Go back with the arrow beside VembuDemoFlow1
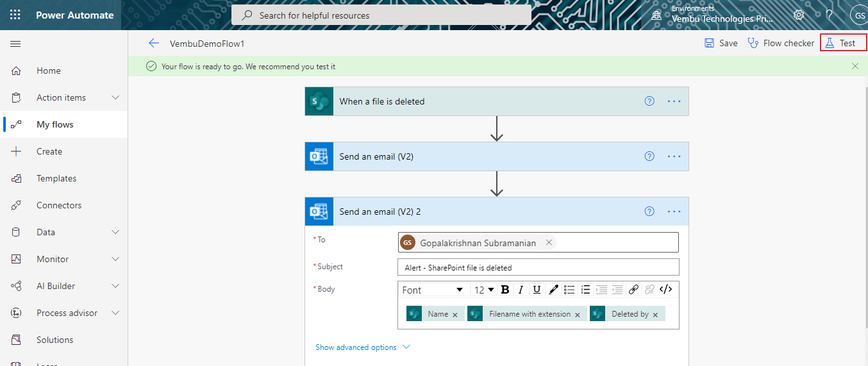868x366 pixels. [153, 43]
